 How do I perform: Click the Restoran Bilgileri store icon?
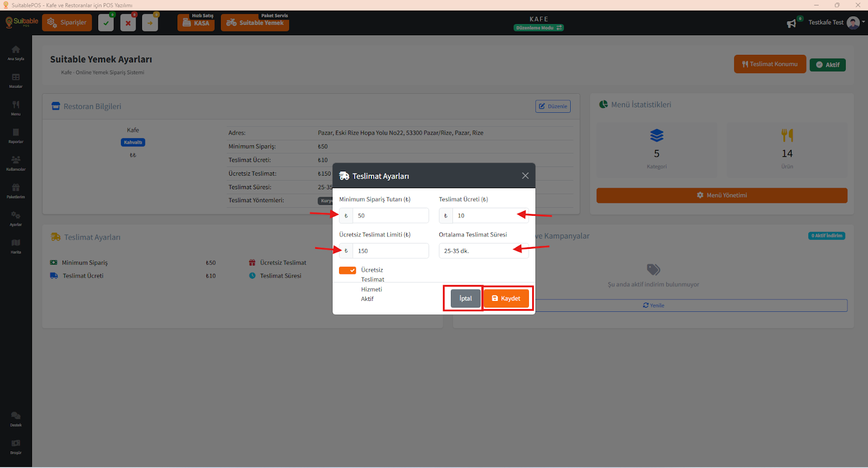click(56, 106)
